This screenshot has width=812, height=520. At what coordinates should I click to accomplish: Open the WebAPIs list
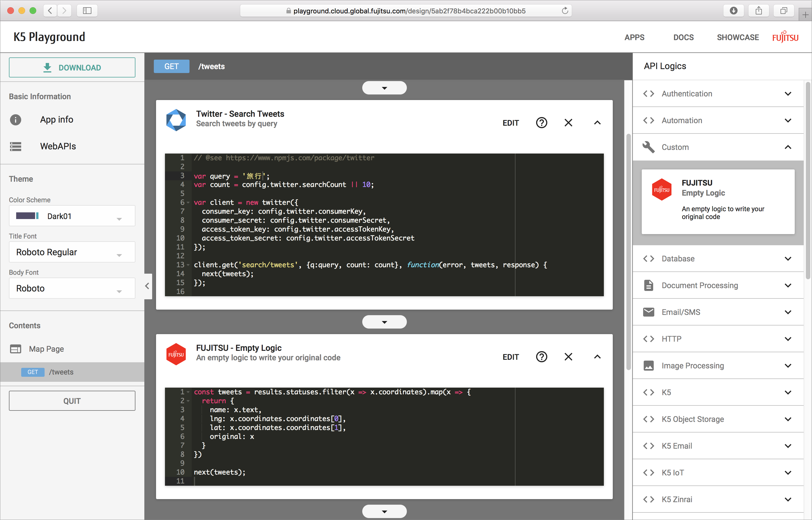point(58,146)
